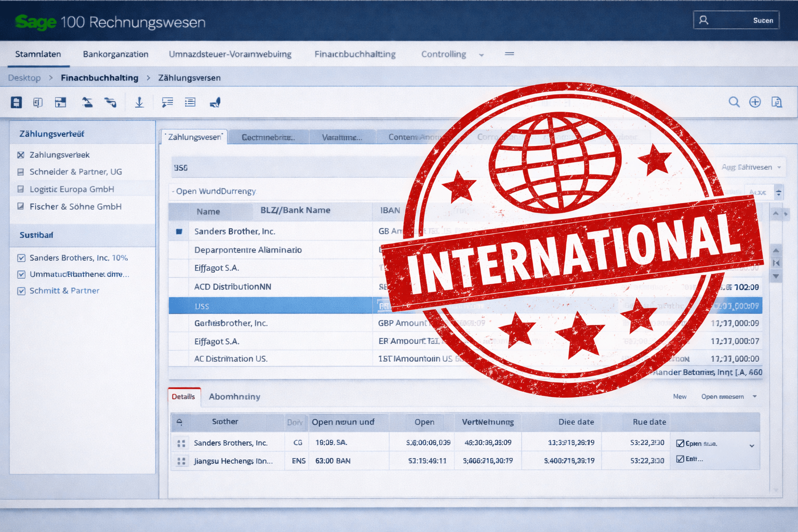Screen dimensions: 798x532
Task: Toggle the Schmitt & Partner checkbox
Action: tap(21, 291)
